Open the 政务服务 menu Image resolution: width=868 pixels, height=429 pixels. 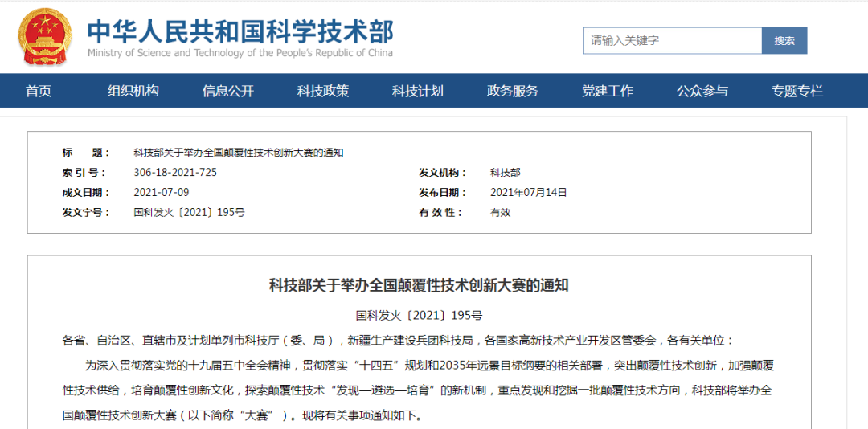click(x=513, y=91)
